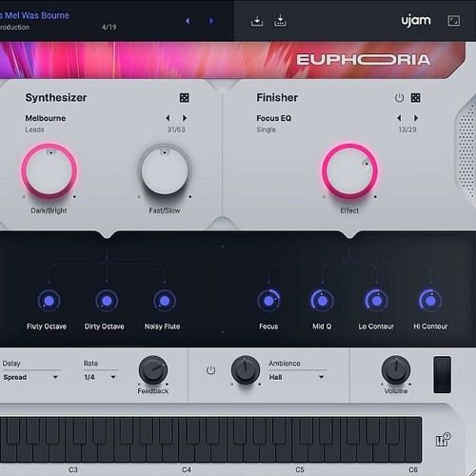
Task: Click the Fluty Octave macro knob
Action: [x=49, y=301]
